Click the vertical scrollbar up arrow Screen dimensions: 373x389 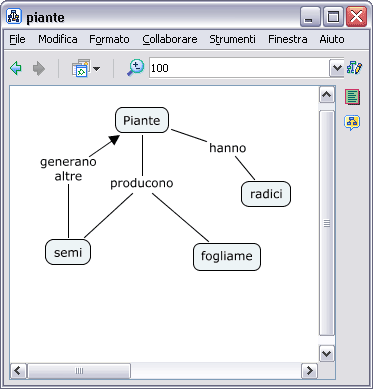click(x=327, y=95)
